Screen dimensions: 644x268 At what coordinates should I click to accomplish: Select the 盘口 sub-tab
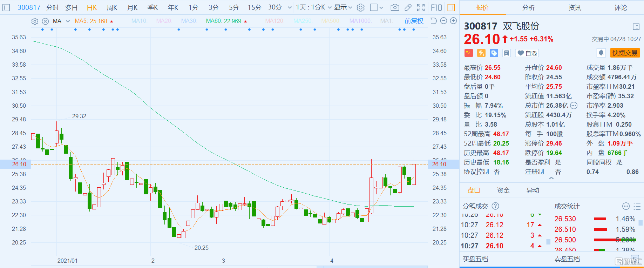[474, 190]
